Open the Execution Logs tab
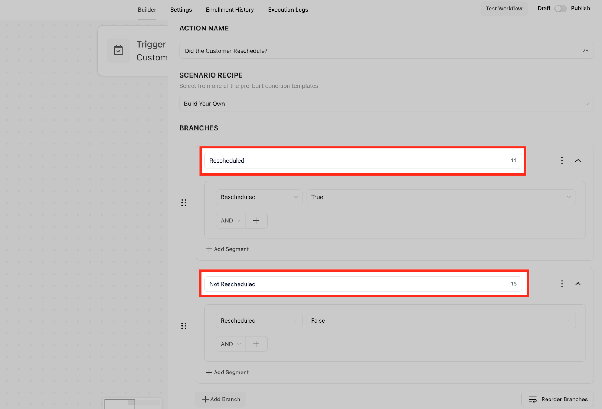Viewport: 602px width, 409px height. (288, 10)
